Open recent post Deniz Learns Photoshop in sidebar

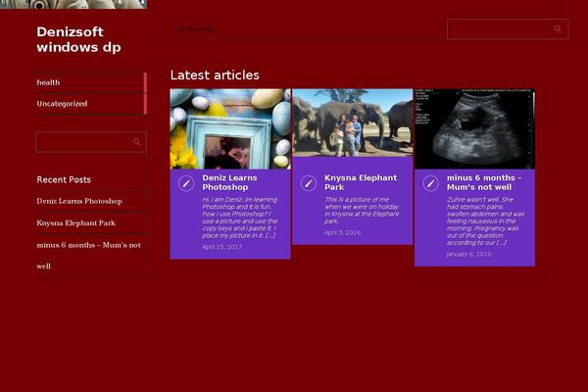click(x=79, y=201)
